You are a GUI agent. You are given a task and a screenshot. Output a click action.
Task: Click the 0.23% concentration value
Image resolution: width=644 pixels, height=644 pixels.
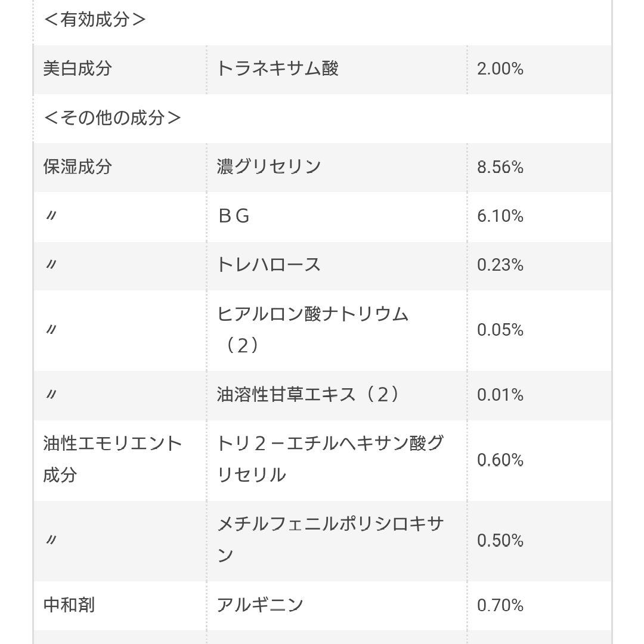(x=500, y=265)
